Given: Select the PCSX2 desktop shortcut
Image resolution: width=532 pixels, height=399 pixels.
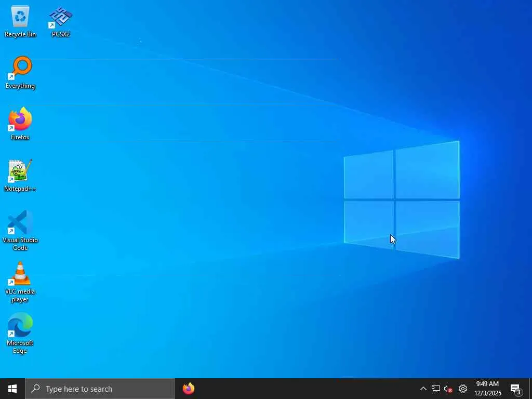Looking at the screenshot, I should point(60,21).
